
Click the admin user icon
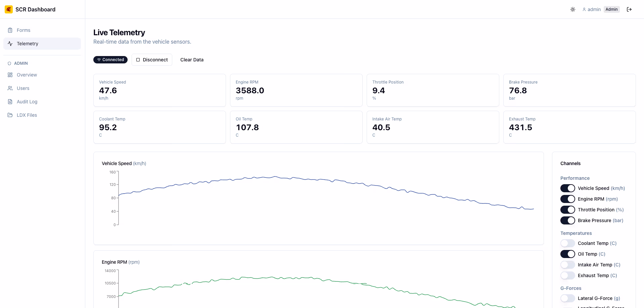pyautogui.click(x=584, y=9)
